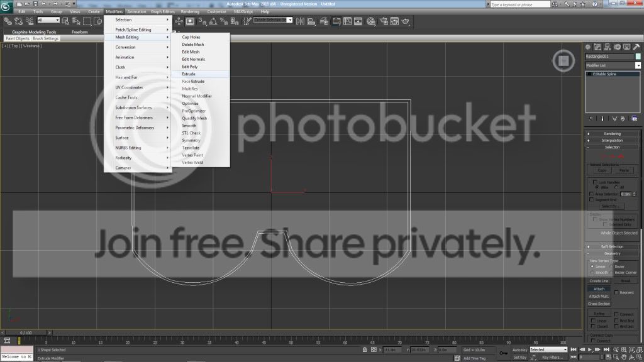The width and height of the screenshot is (644, 362).
Task: Select the Select Object tool icon
Action: (65, 21)
